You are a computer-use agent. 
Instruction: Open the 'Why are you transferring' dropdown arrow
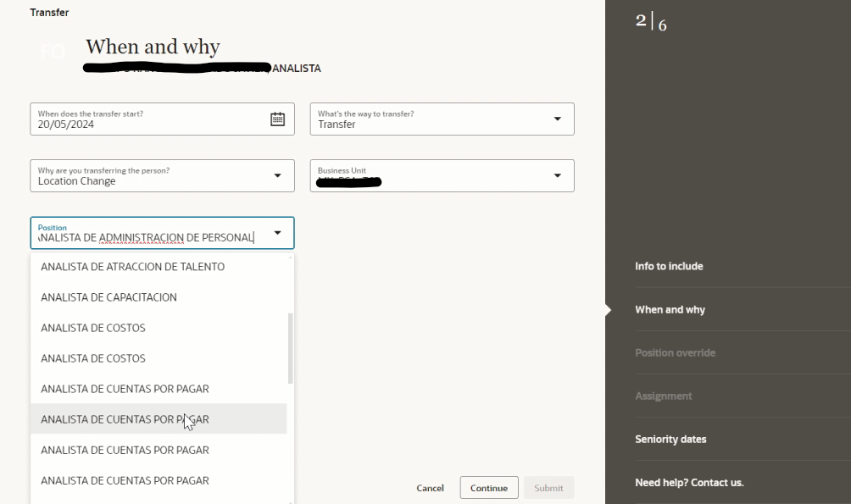279,175
